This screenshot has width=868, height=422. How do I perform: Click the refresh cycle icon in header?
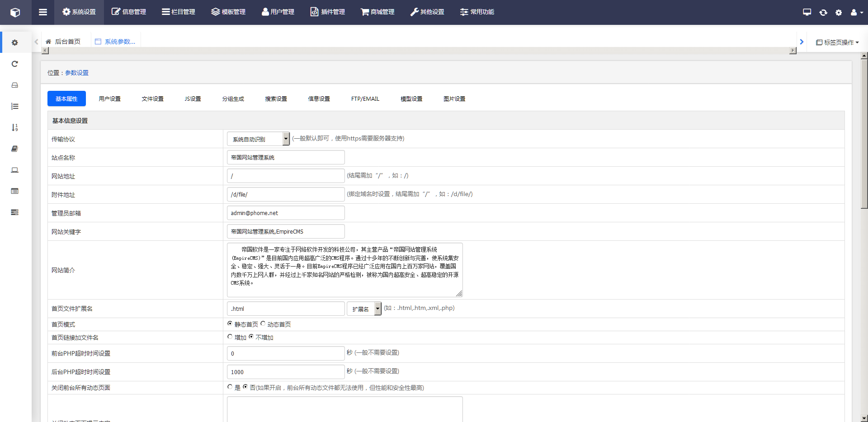[x=823, y=12]
